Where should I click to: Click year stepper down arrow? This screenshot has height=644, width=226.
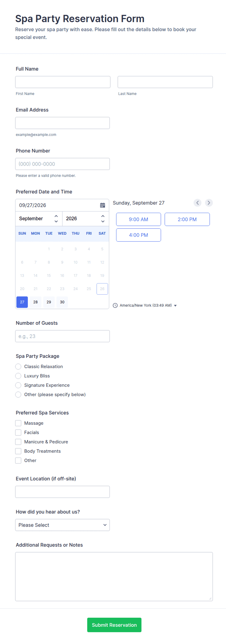click(x=103, y=221)
